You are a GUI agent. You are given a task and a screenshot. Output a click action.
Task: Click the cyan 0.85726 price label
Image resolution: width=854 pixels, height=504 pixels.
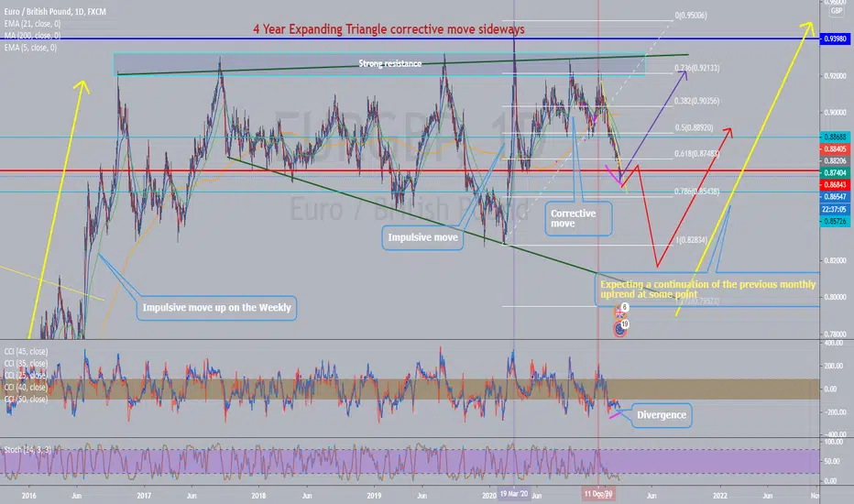835,221
